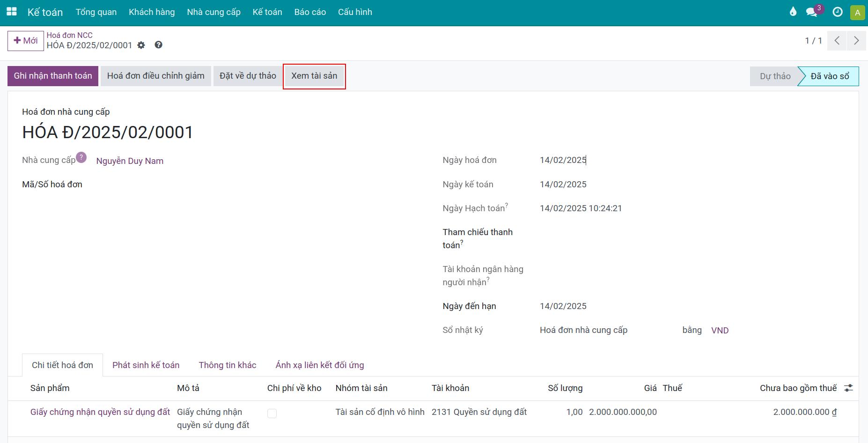Open the Báo cáo menu
The image size is (868, 443).
point(310,12)
